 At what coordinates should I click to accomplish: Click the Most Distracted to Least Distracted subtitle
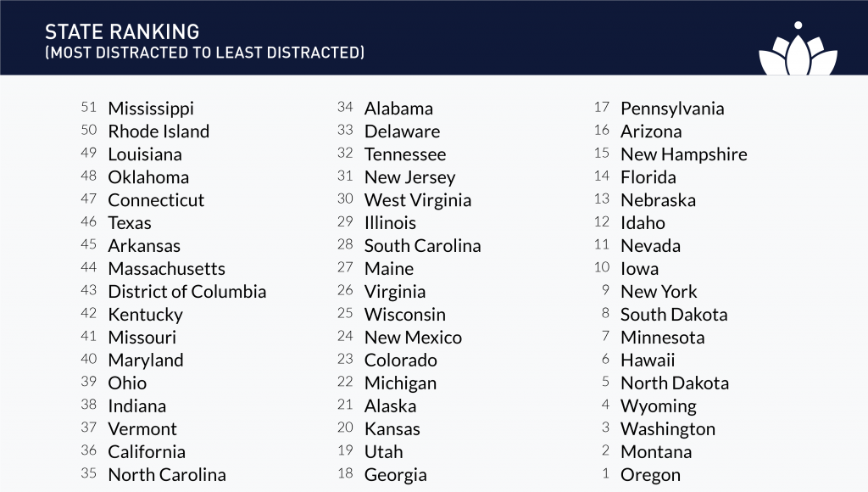point(205,53)
